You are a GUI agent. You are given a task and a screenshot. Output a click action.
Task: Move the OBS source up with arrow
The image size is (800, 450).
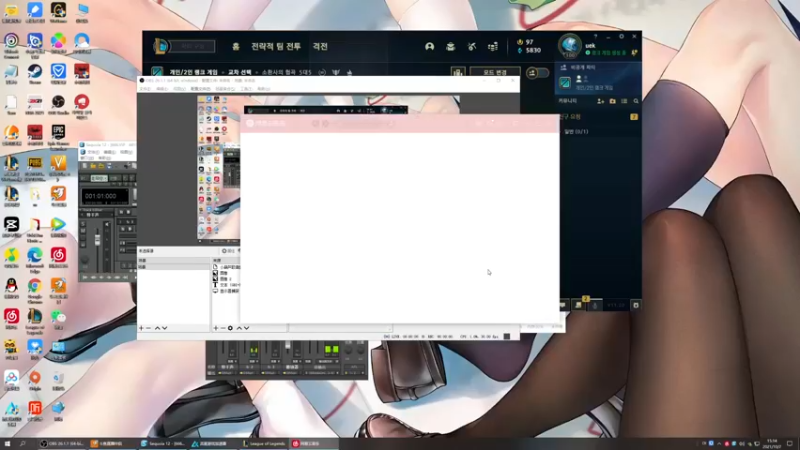(239, 328)
